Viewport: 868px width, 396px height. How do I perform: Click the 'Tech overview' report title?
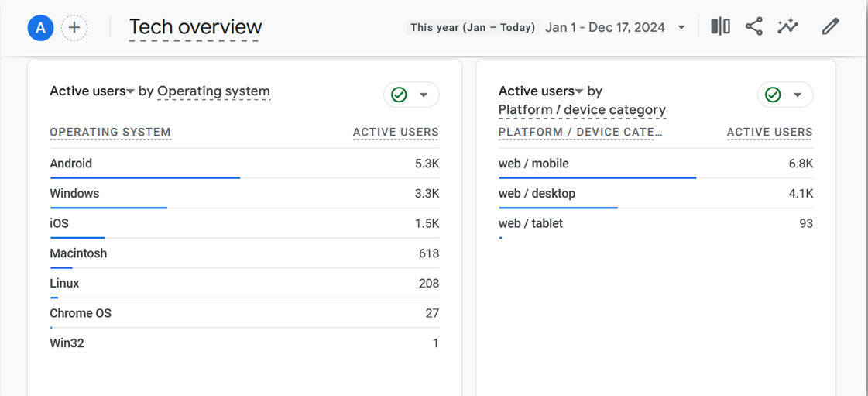point(195,27)
